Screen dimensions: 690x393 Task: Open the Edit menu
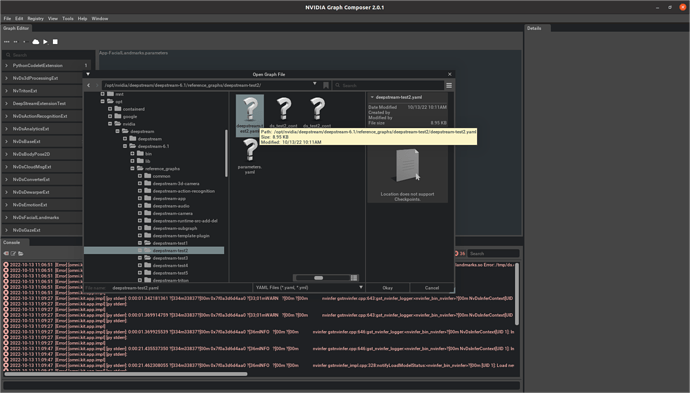(x=19, y=18)
